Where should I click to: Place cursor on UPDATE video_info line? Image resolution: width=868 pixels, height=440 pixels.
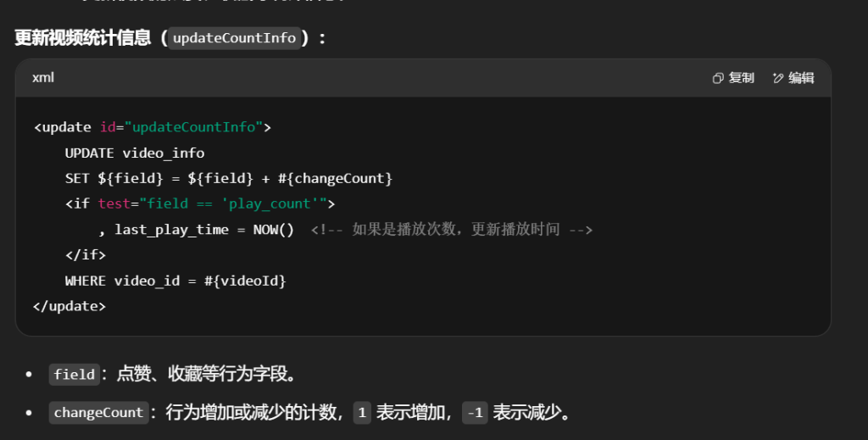(134, 153)
